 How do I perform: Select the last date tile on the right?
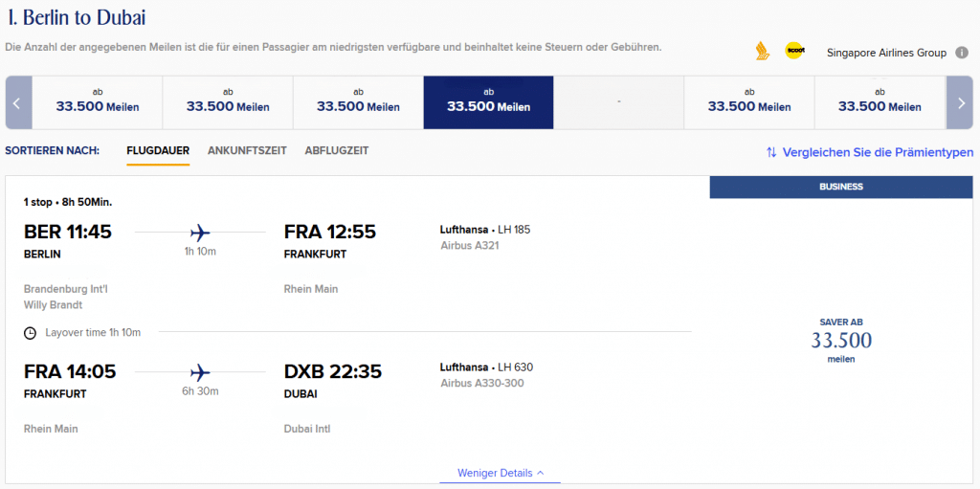point(880,102)
